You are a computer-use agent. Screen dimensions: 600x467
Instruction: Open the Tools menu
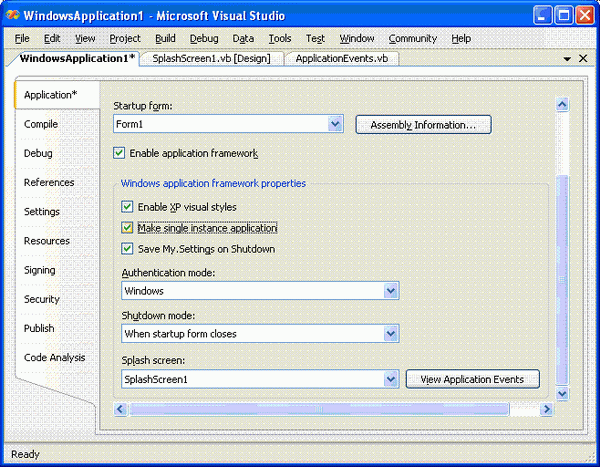click(280, 39)
